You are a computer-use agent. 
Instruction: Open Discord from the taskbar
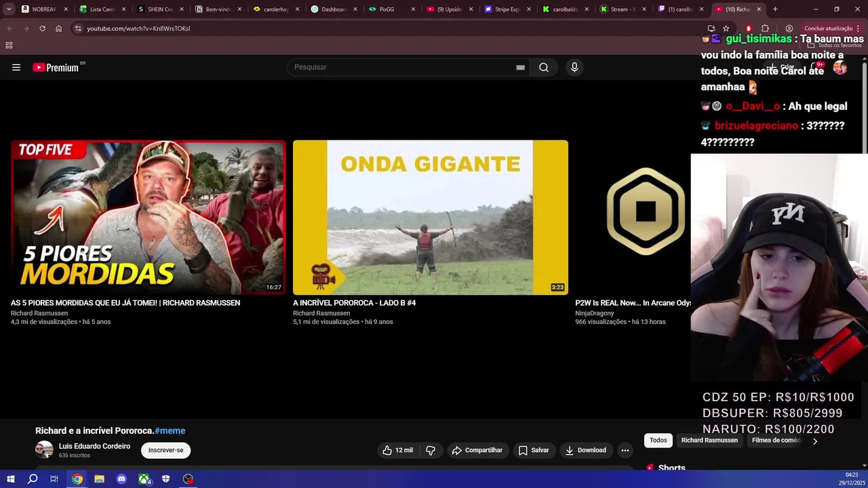pos(121,479)
